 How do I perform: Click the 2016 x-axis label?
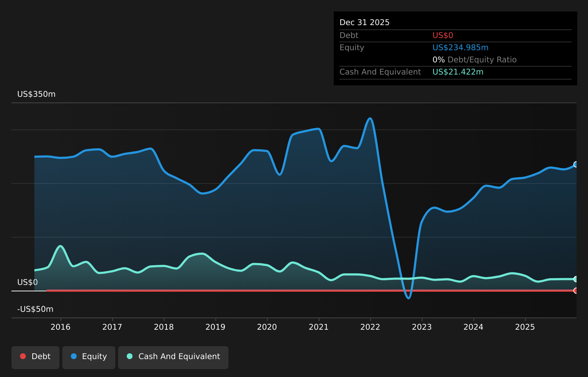tap(61, 327)
